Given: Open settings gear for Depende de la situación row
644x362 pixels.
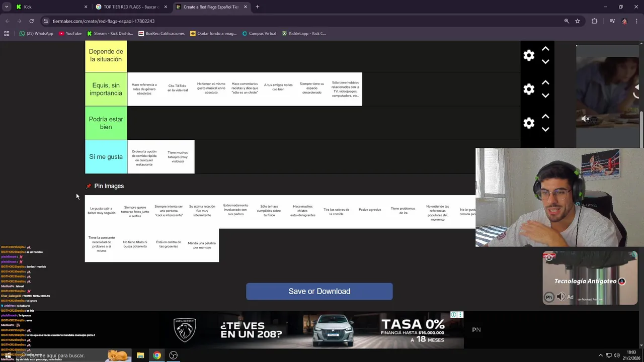Looking at the screenshot, I should tap(529, 55).
